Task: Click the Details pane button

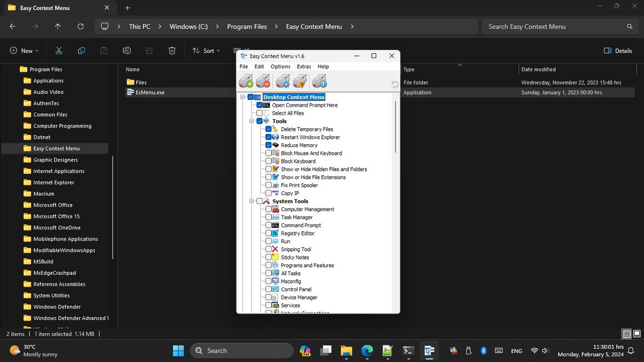Action: (x=618, y=51)
